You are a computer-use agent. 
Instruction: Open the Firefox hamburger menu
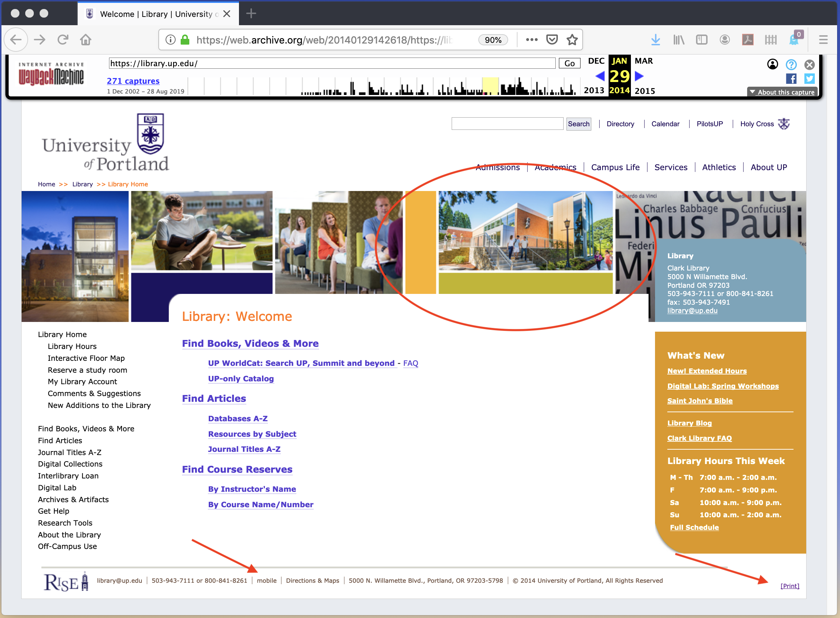click(x=823, y=40)
